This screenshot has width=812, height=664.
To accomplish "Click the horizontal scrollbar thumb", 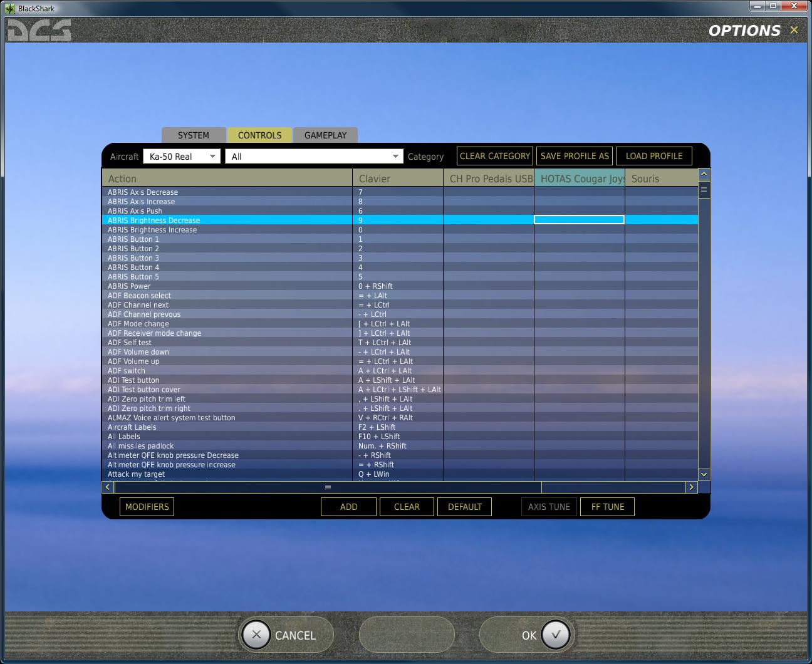I will coord(328,487).
